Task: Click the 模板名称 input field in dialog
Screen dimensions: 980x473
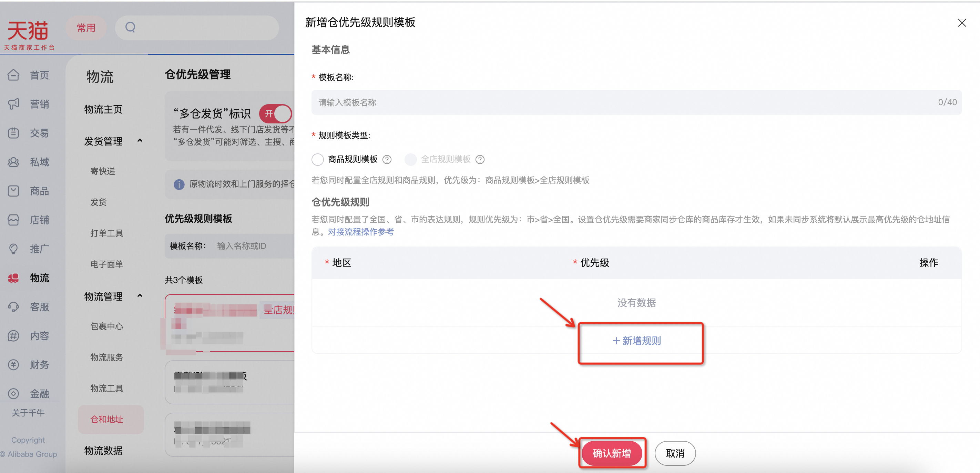Action: 636,102
